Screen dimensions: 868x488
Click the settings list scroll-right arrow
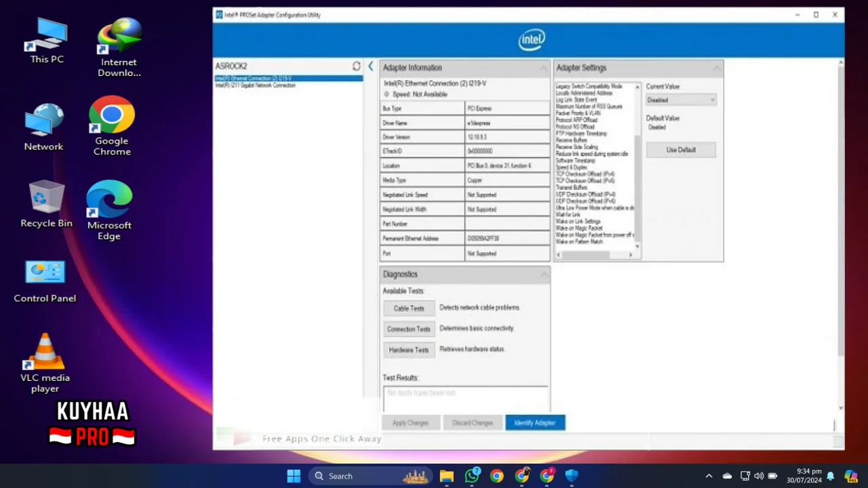(631, 254)
